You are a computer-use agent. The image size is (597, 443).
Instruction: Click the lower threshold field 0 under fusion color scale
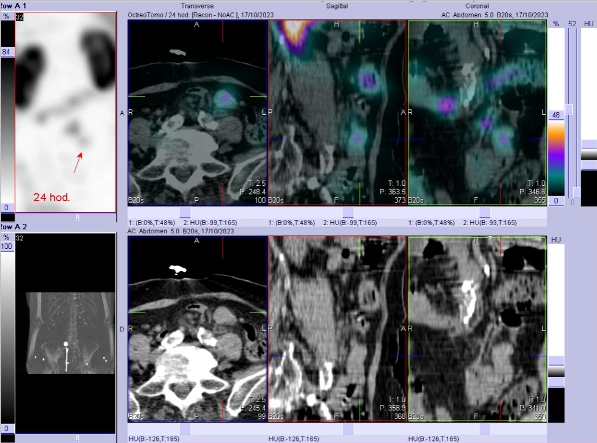[556, 201]
